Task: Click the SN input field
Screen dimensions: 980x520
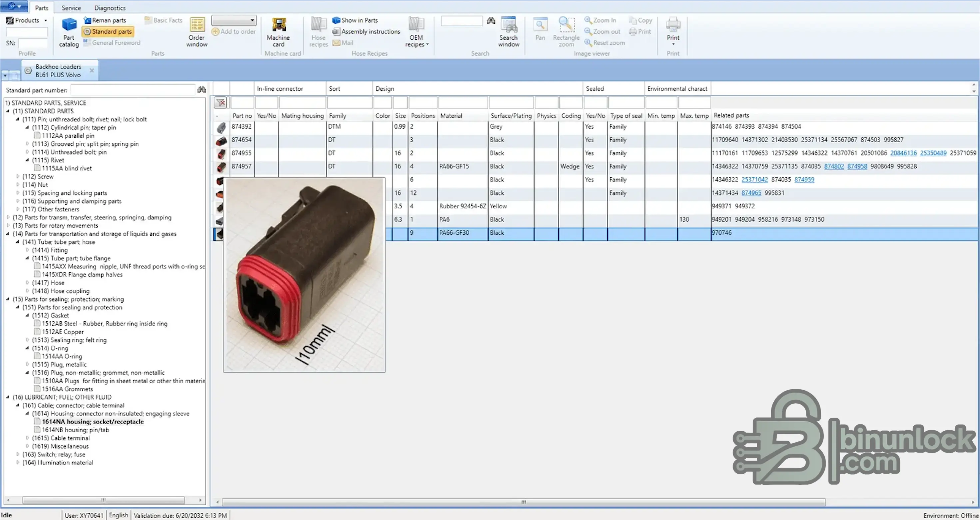Action: 33,43
